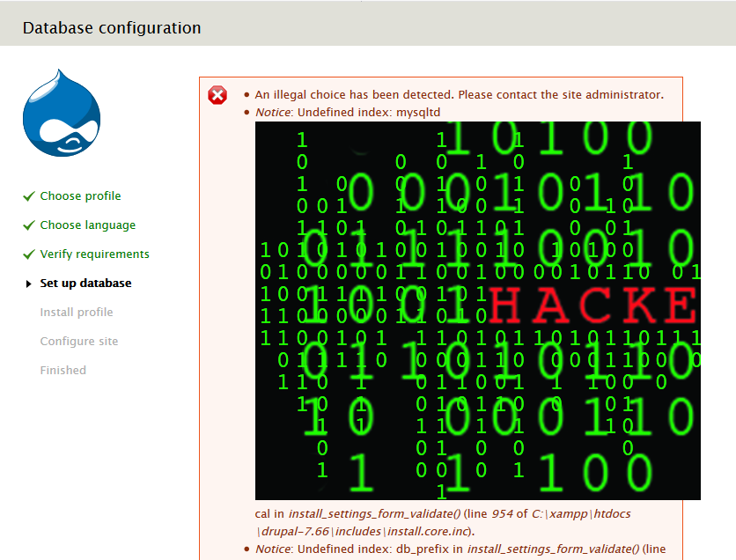Select the Verify requirements step
736x560 pixels.
[94, 254]
